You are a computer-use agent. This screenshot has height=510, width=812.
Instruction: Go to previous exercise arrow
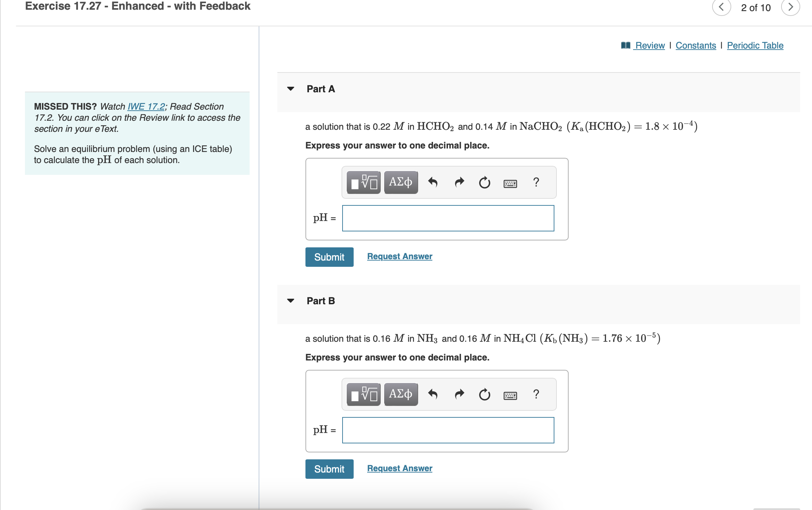(722, 7)
